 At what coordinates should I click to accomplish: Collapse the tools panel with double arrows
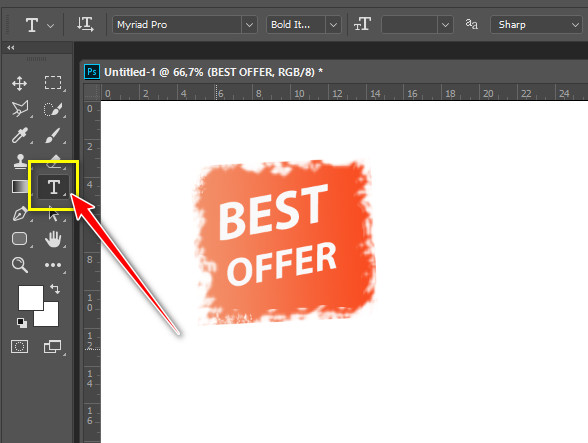click(x=10, y=48)
